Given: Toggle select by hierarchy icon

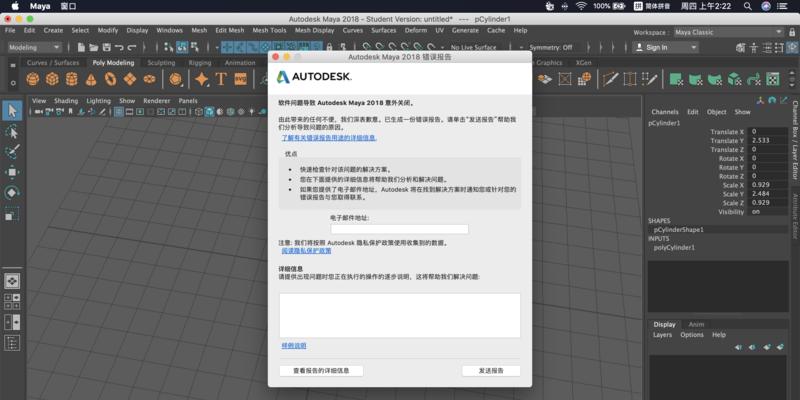Looking at the screenshot, I should point(169,47).
